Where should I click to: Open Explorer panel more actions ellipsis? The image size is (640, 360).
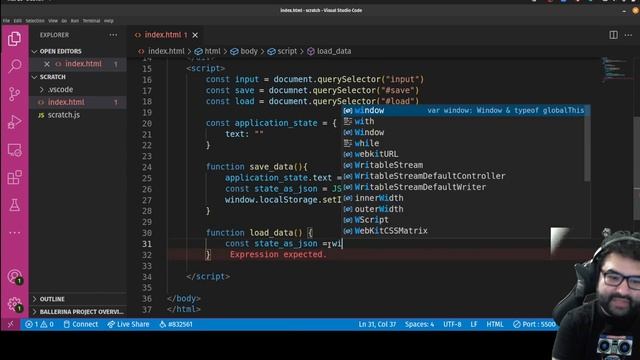tap(113, 35)
